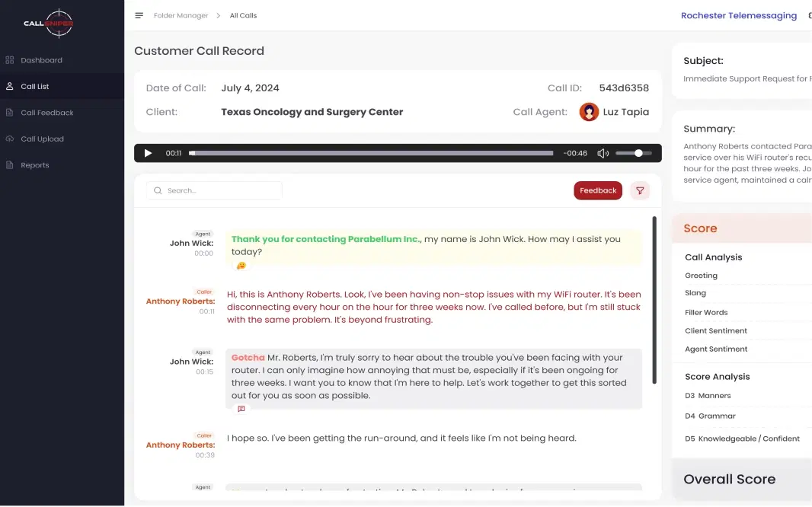Select the highlighted 'Thank you for contacting Parabellum Inc.' phrase

(326, 239)
